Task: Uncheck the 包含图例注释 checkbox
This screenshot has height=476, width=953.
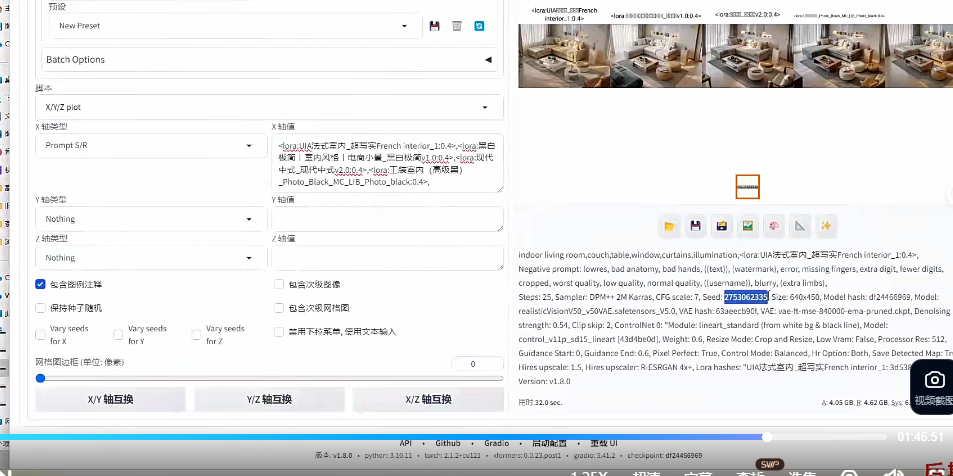Action: tap(41, 284)
